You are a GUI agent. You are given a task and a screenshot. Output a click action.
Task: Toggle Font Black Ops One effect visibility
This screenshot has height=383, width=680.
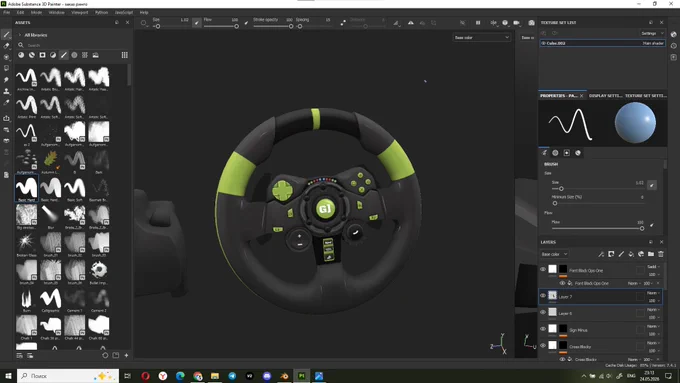tap(562, 283)
